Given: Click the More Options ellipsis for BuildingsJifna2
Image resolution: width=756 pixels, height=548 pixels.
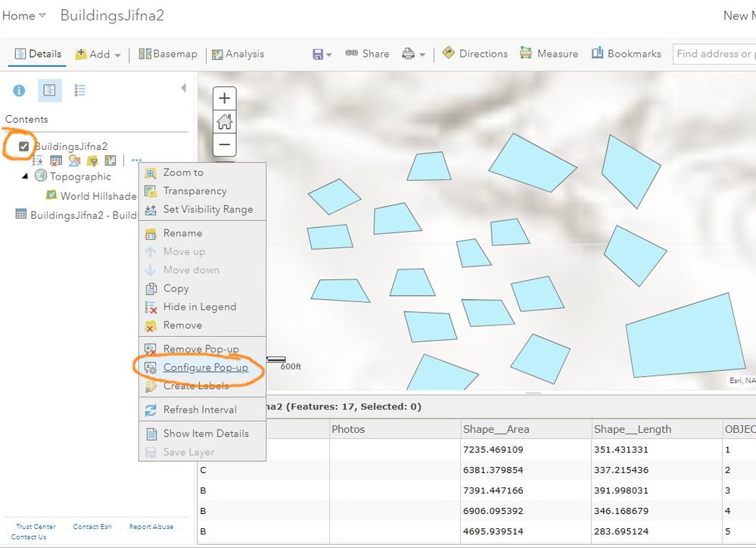Looking at the screenshot, I should coord(136,160).
